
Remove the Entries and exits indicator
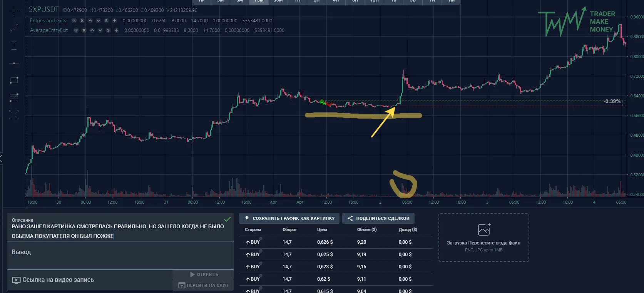click(x=82, y=21)
